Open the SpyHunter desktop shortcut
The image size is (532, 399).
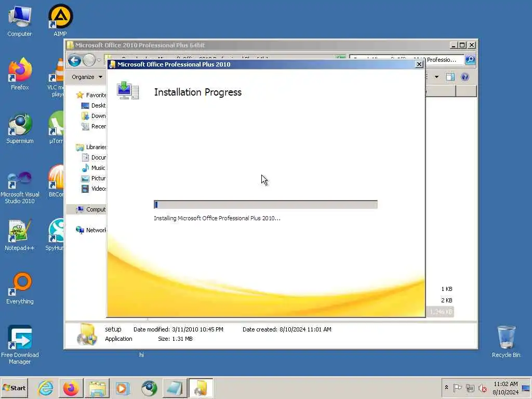[x=55, y=235]
